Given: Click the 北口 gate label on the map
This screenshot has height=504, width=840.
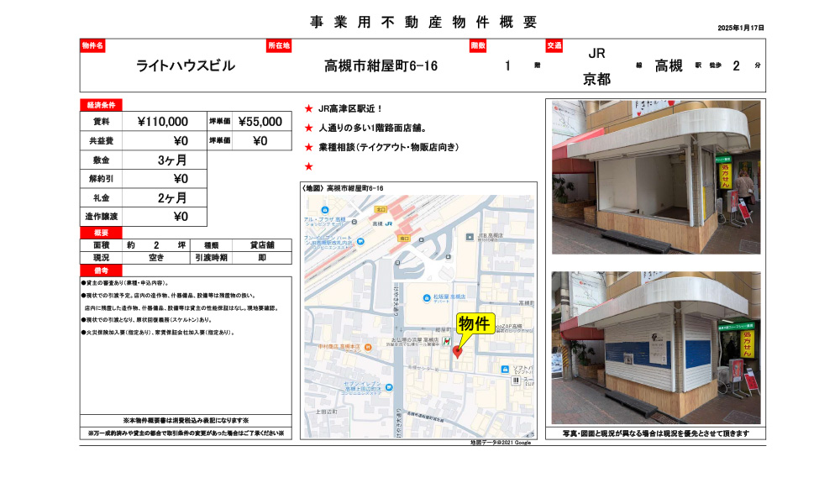Looking at the screenshot, I should tap(382, 207).
